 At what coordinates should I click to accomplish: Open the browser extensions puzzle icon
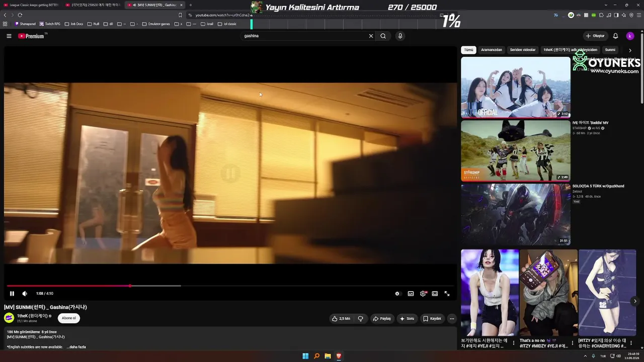coord(601,15)
